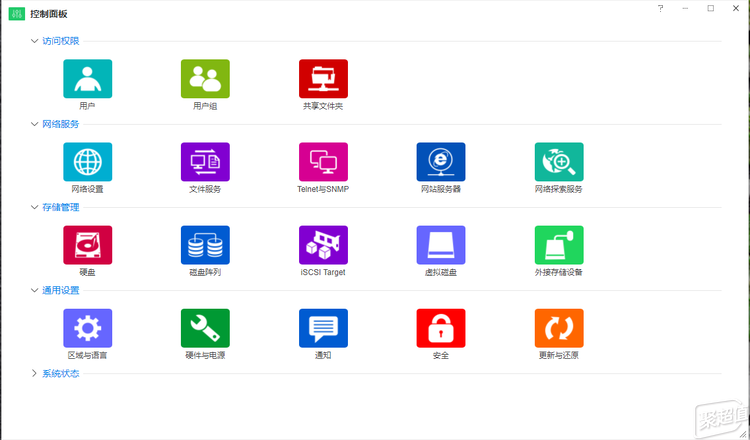Image resolution: width=750 pixels, height=440 pixels.
Task: Open the 网站服务器 web server icon
Action: click(x=441, y=162)
